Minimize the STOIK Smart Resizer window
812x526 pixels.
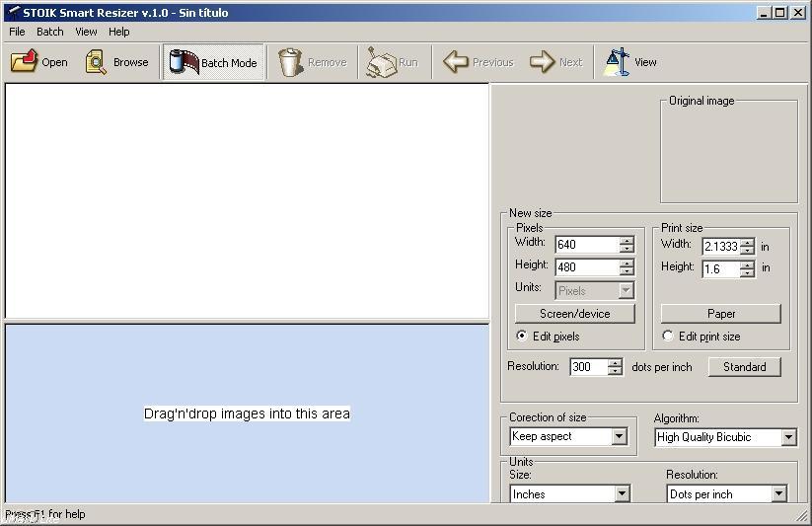764,13
